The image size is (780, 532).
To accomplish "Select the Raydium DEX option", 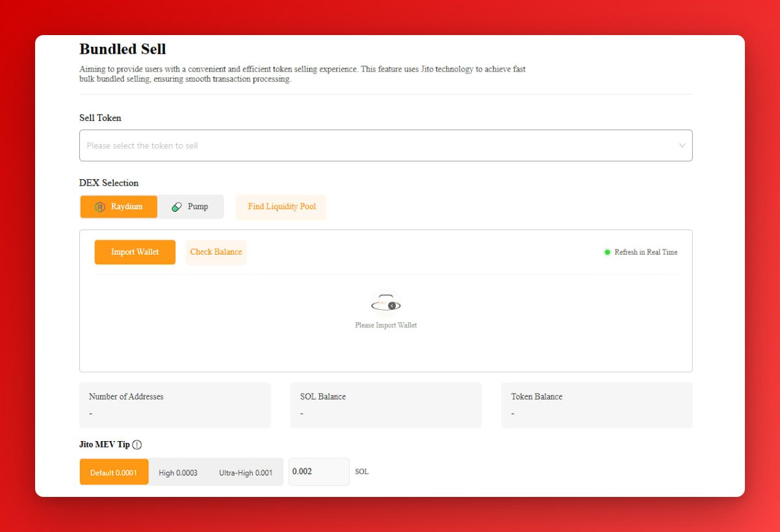I will point(119,207).
